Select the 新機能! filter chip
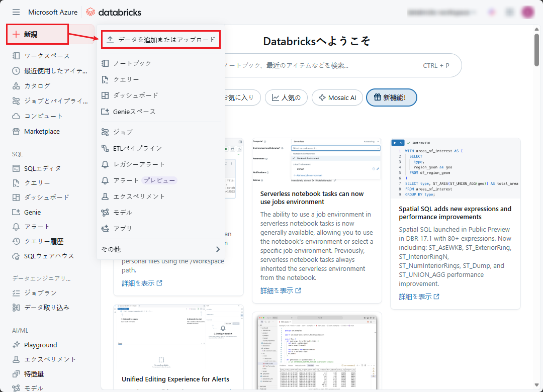Viewport: 543px width, 392px height. (x=392, y=97)
